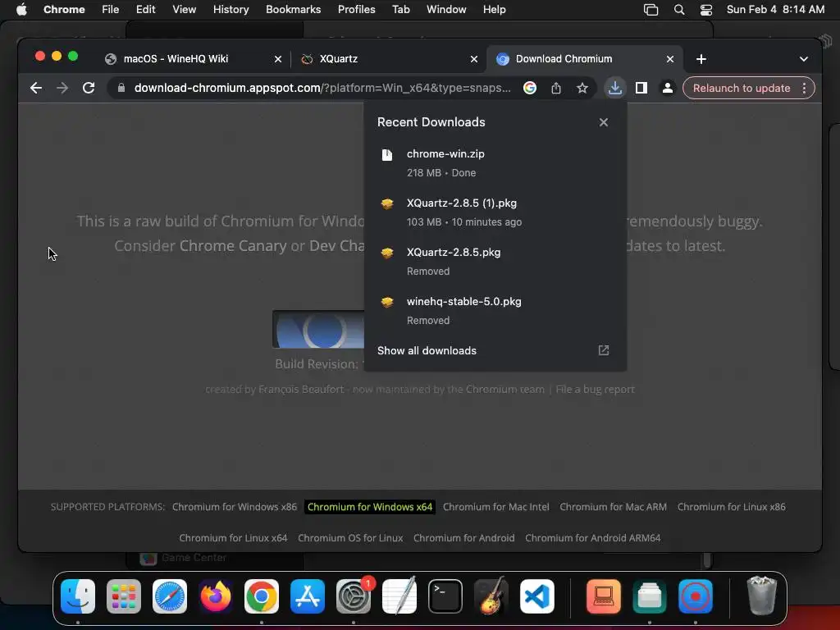Click Relaunch to update button
Viewport: 840px width, 630px height.
point(741,88)
